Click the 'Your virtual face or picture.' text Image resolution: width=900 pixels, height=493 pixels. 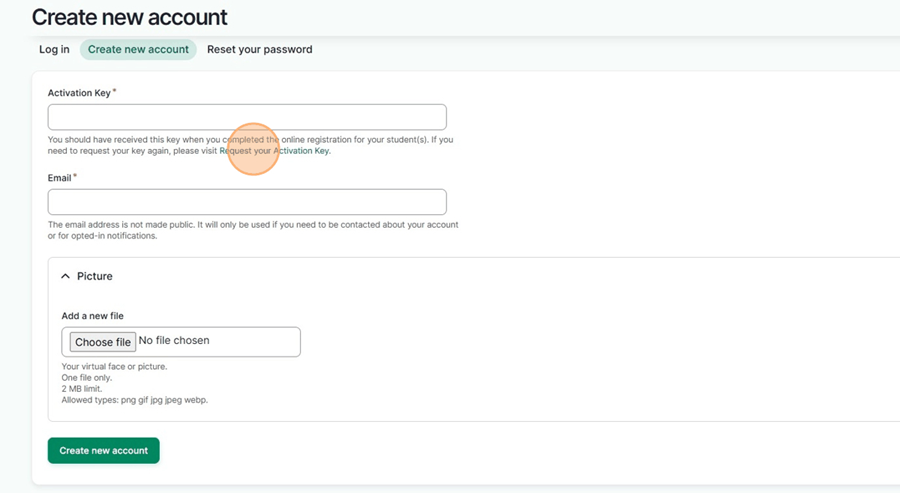[x=114, y=366]
